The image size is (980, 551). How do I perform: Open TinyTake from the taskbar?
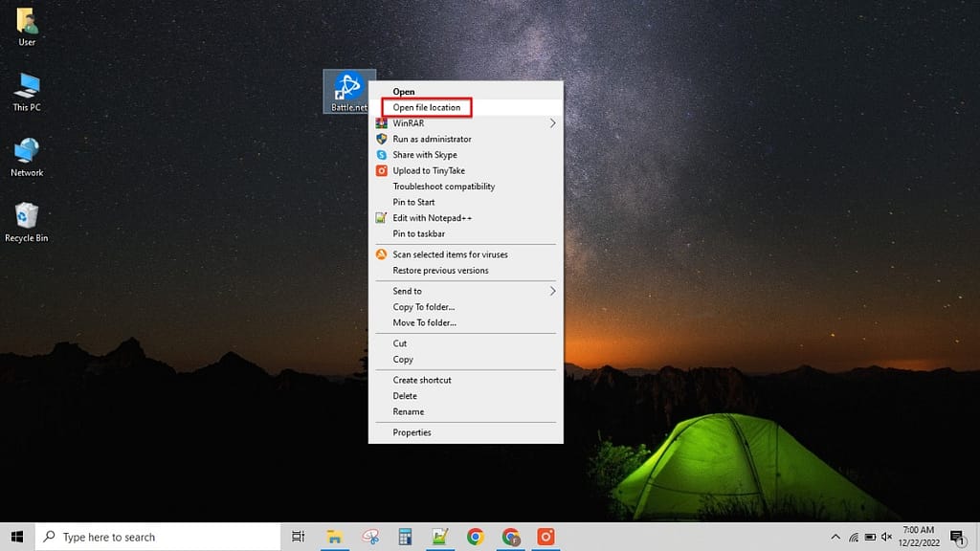(x=546, y=537)
